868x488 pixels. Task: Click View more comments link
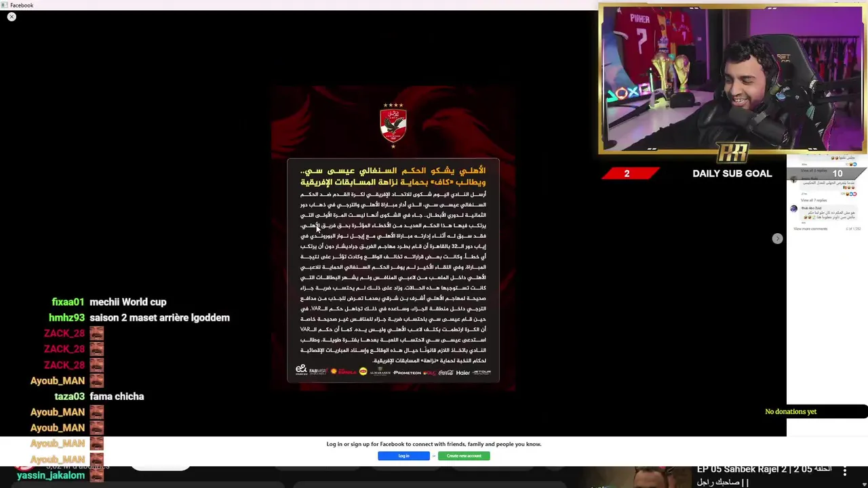[x=810, y=229]
